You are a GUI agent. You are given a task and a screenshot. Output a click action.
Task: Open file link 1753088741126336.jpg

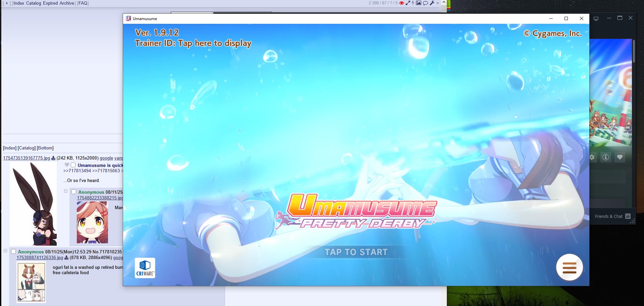(x=40, y=257)
